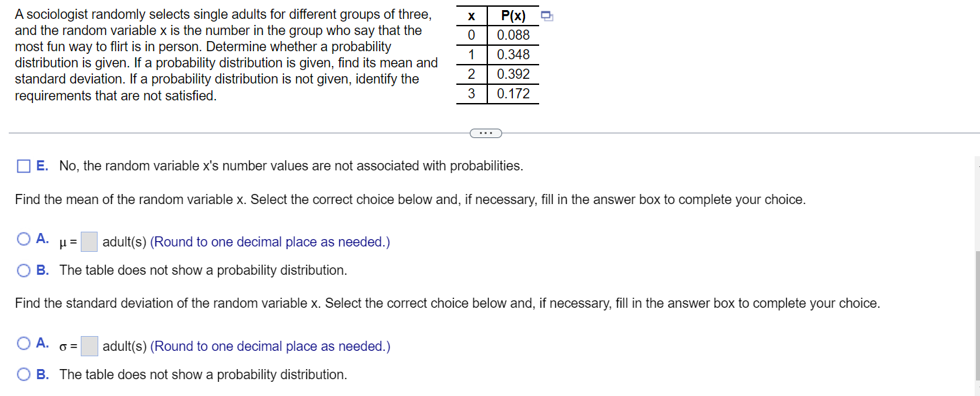Click the rounding instruction text beside the μ box
The width and height of the screenshot is (980, 396).
pyautogui.click(x=269, y=241)
